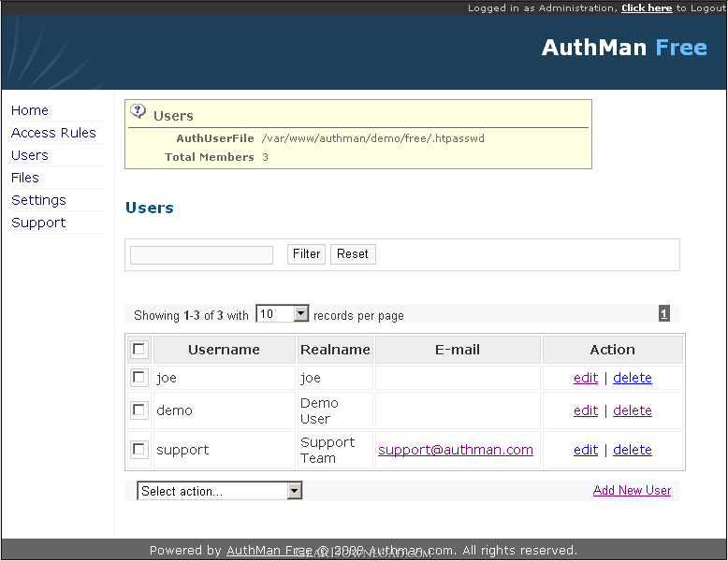Open Access Rules in sidebar
This screenshot has width=728, height=561.
pyautogui.click(x=53, y=133)
